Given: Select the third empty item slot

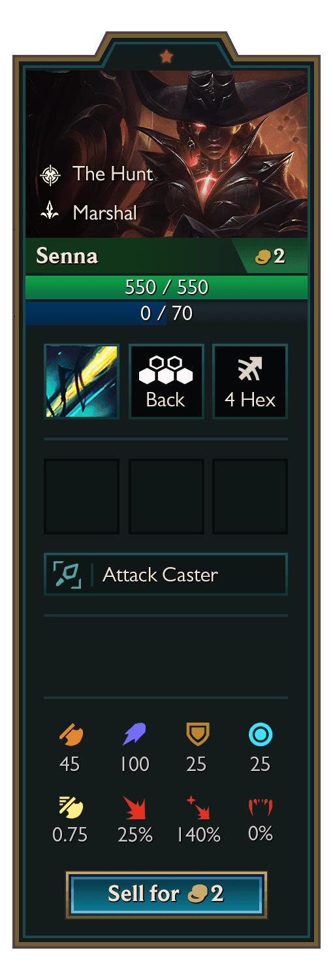Looking at the screenshot, I should tap(250, 497).
